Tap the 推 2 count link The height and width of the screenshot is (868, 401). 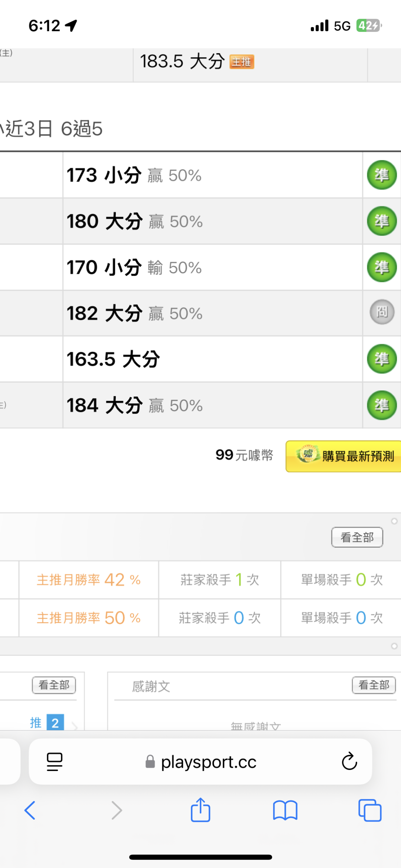[x=47, y=723]
